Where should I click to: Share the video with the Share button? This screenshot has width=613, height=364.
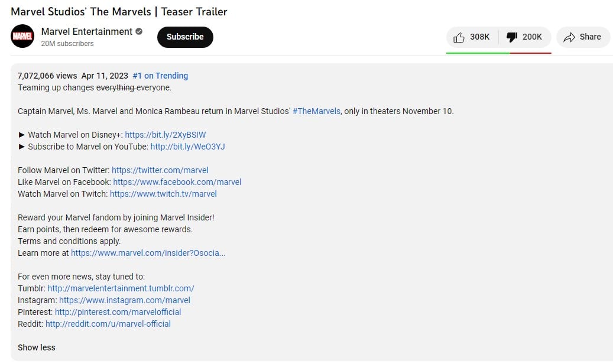[582, 37]
